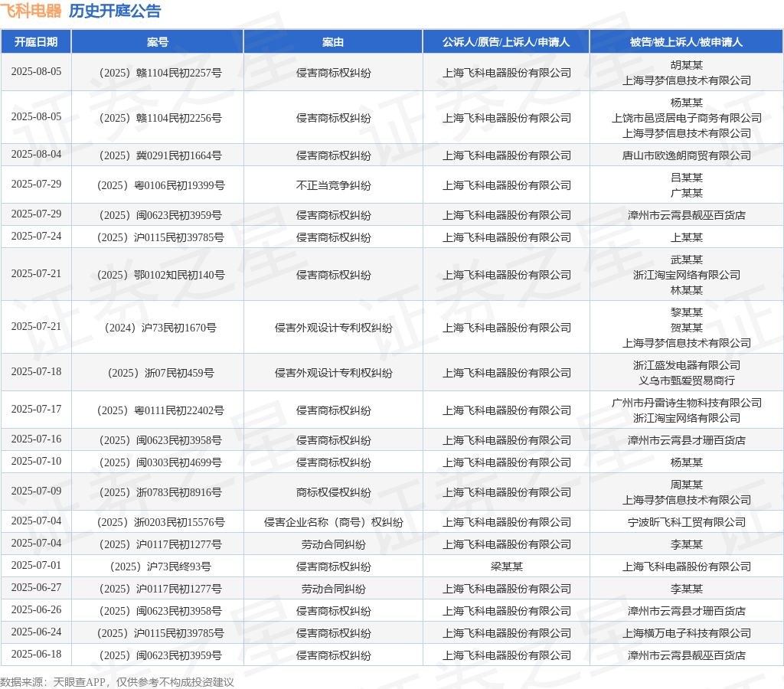Click the 数据来源 天眼查APP footer note
This screenshot has width=784, height=689.
116,682
